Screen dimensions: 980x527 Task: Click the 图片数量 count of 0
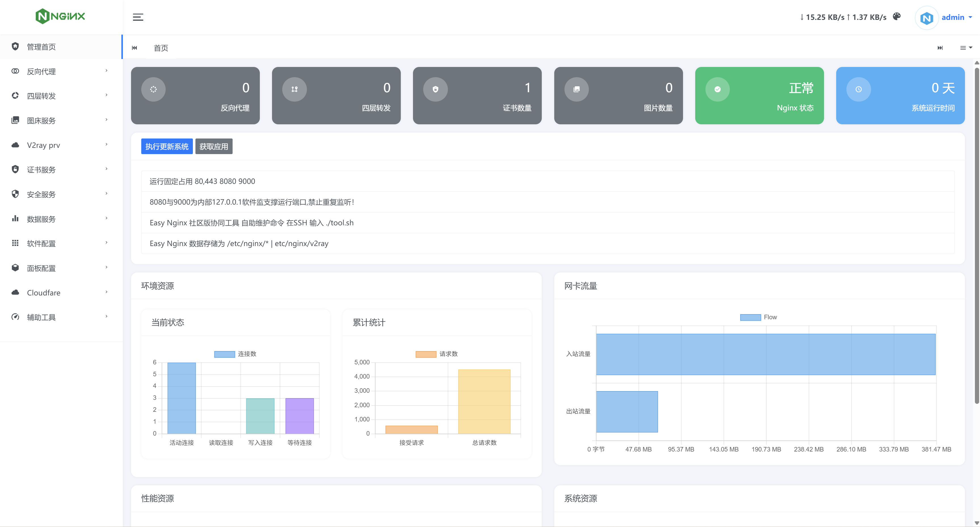(x=669, y=88)
